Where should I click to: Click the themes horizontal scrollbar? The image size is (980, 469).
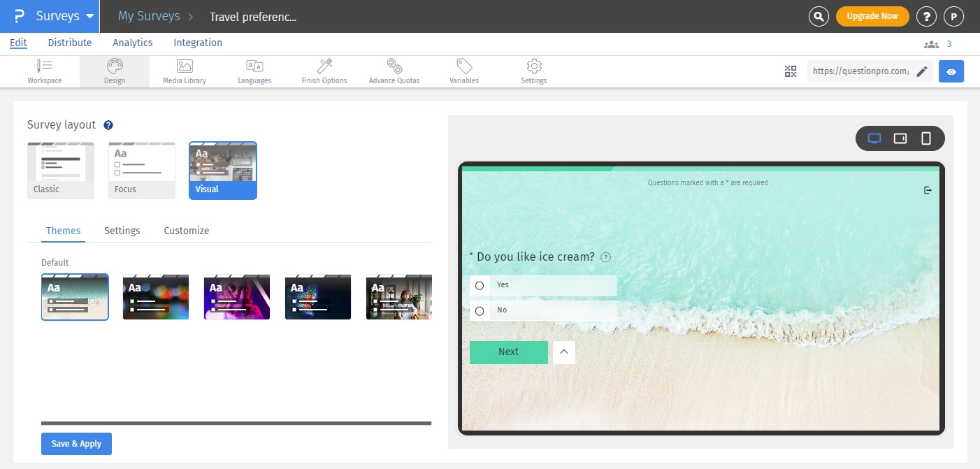pos(236,423)
